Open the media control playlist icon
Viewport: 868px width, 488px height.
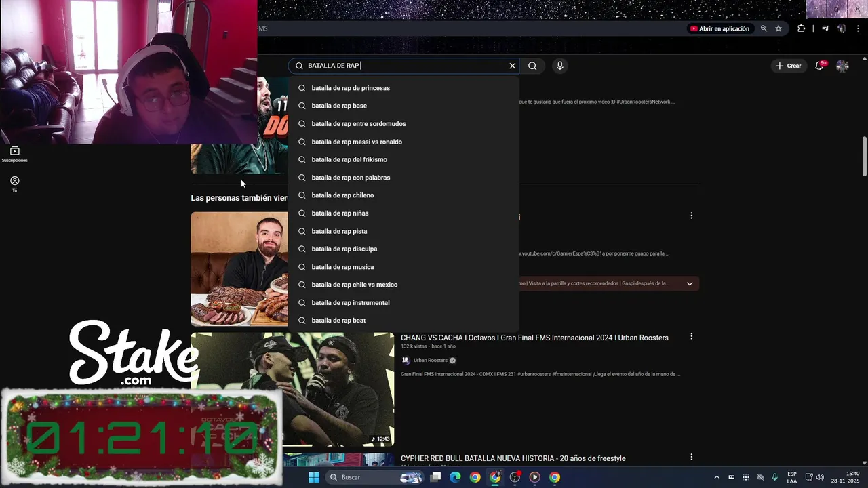(x=825, y=28)
